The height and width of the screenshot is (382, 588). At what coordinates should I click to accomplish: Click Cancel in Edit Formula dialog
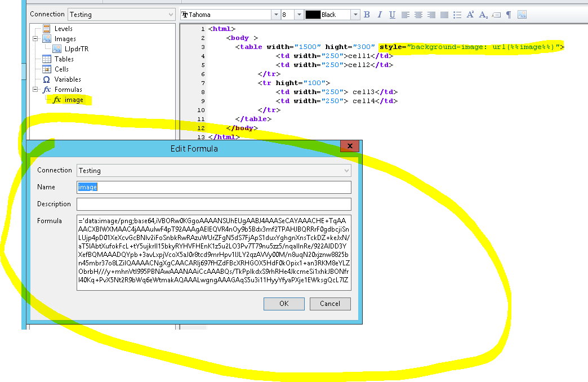point(330,304)
